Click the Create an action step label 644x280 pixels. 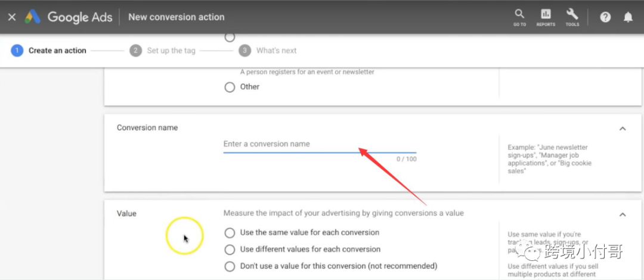(57, 51)
